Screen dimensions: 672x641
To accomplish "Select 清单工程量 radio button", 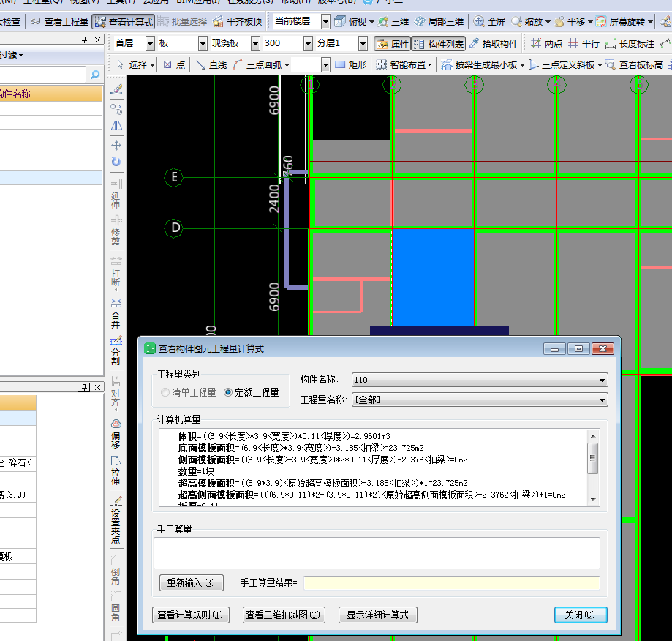I will pos(189,392).
